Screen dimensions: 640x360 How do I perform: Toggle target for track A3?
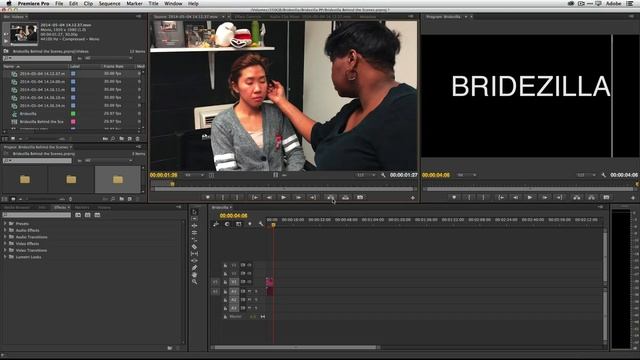point(234,308)
